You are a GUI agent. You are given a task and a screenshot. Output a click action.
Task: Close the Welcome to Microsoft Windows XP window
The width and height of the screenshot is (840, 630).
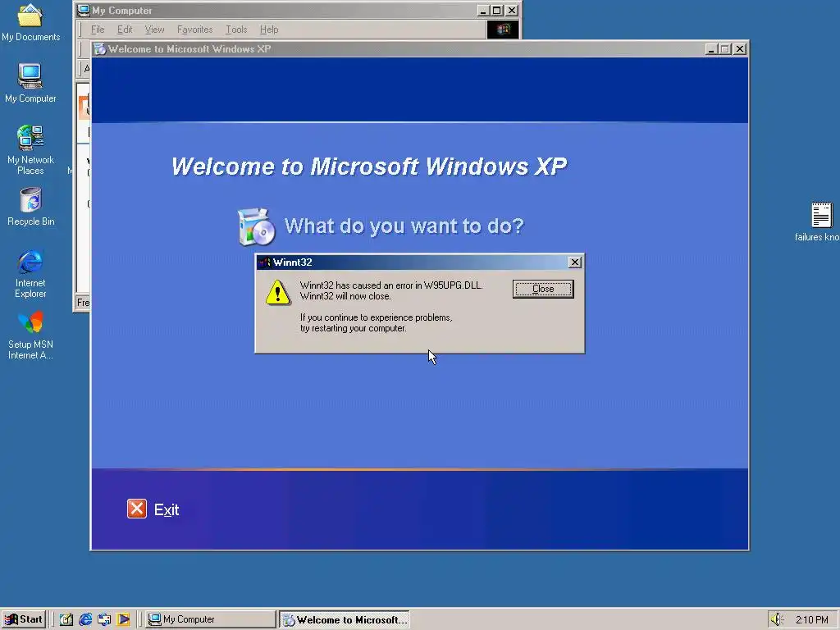[740, 48]
